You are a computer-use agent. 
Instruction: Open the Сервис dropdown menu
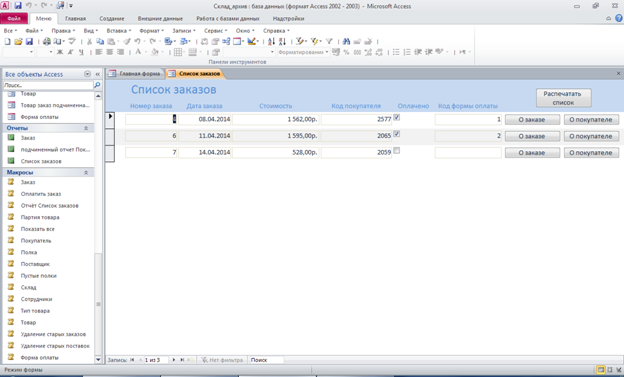point(216,31)
